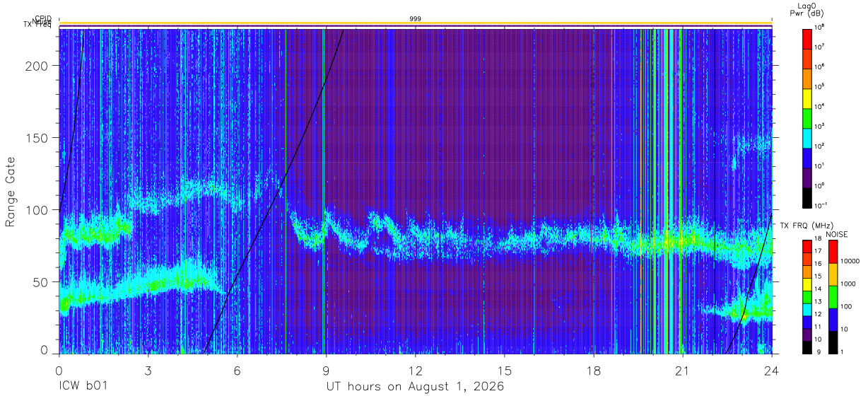
Task: Click the '14' label on TX FRQ legend
Action: point(819,291)
